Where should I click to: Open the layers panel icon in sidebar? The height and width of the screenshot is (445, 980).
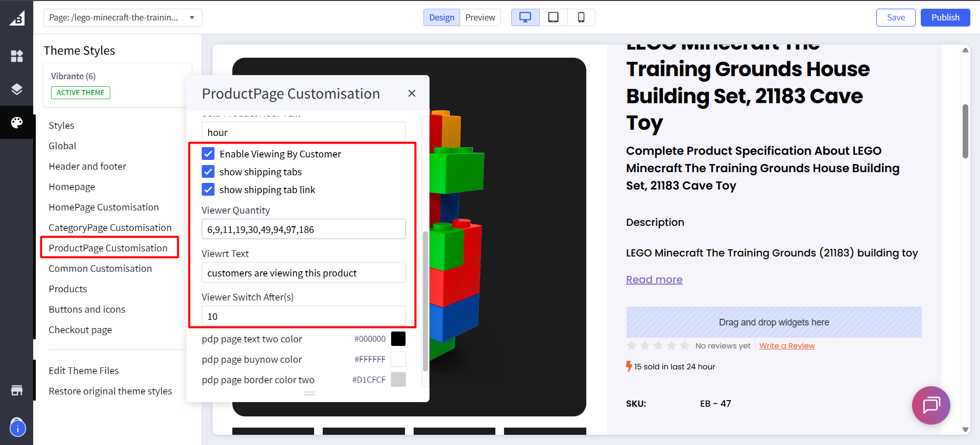pos(17,89)
